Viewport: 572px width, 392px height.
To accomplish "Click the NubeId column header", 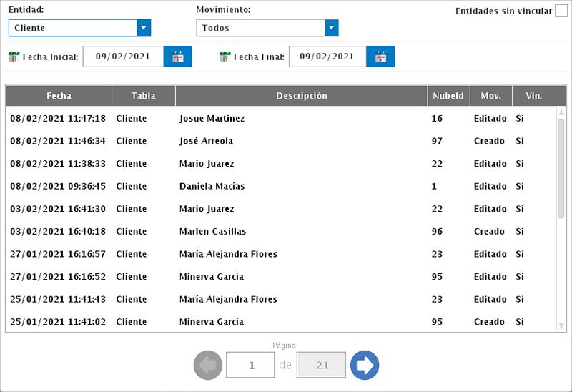I will (448, 96).
